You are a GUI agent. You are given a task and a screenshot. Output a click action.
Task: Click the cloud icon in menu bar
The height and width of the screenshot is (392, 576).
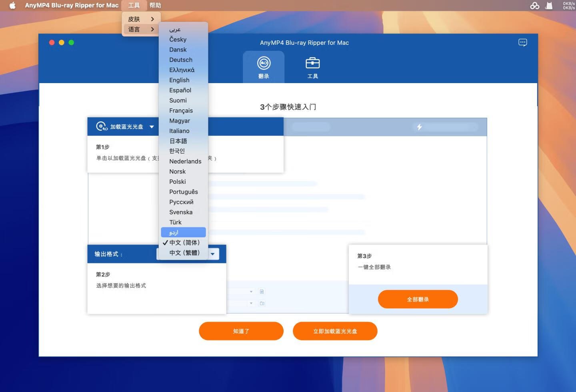pyautogui.click(x=534, y=6)
